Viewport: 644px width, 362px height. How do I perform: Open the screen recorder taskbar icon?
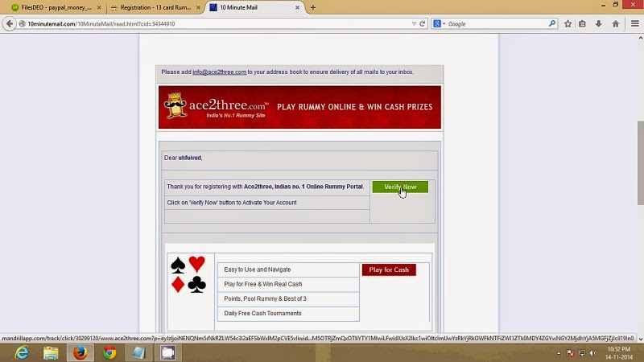(x=167, y=353)
